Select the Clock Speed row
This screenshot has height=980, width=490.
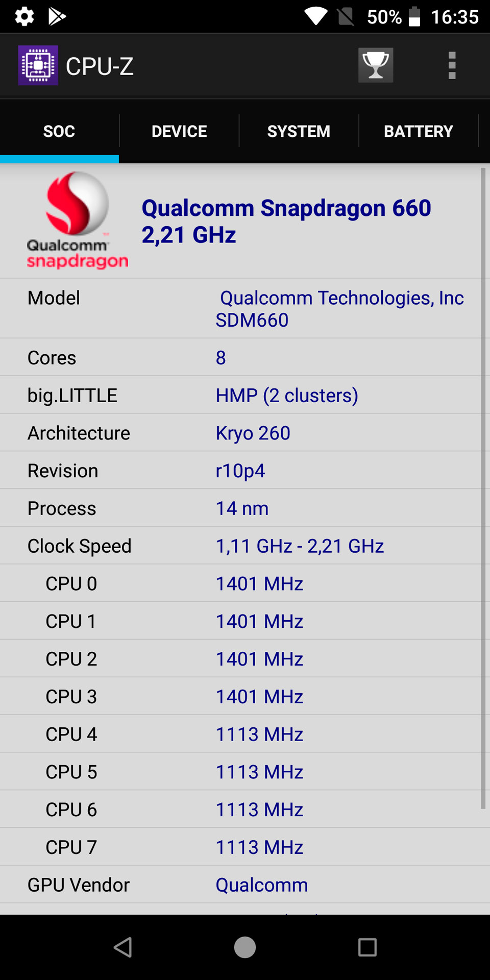(245, 546)
